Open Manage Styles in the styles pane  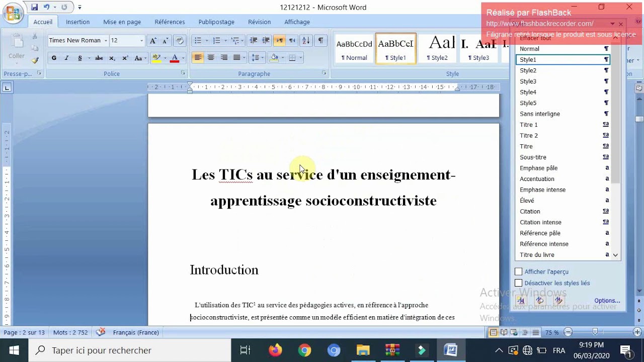point(558,301)
